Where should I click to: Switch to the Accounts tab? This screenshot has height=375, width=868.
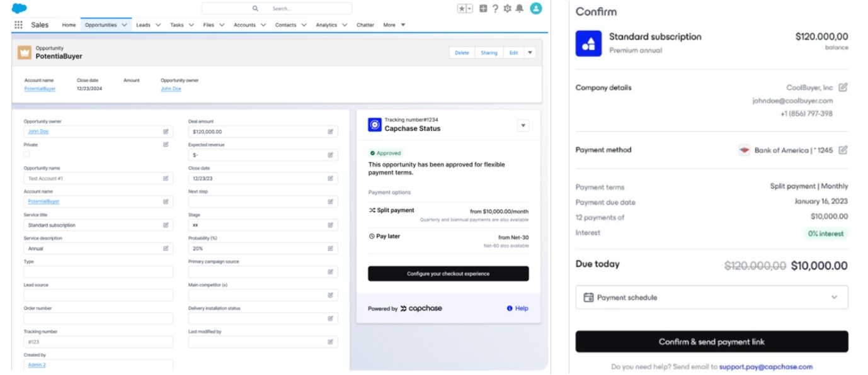tap(244, 25)
